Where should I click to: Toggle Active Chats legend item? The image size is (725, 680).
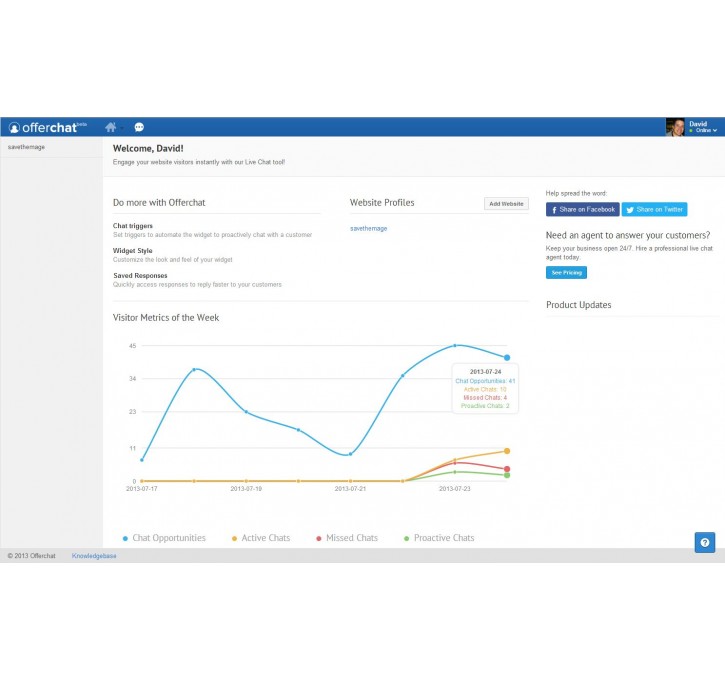pos(261,538)
